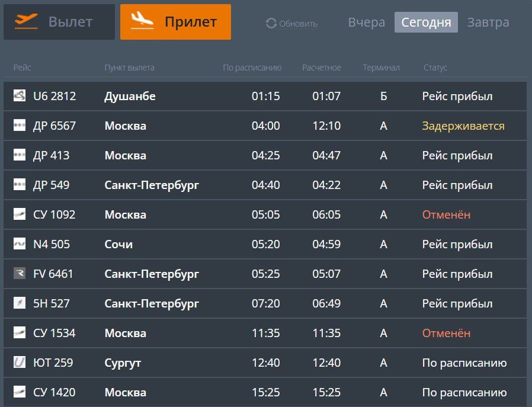Click the U6 2812 airline logo
The height and width of the screenshot is (407, 532).
[20, 96]
